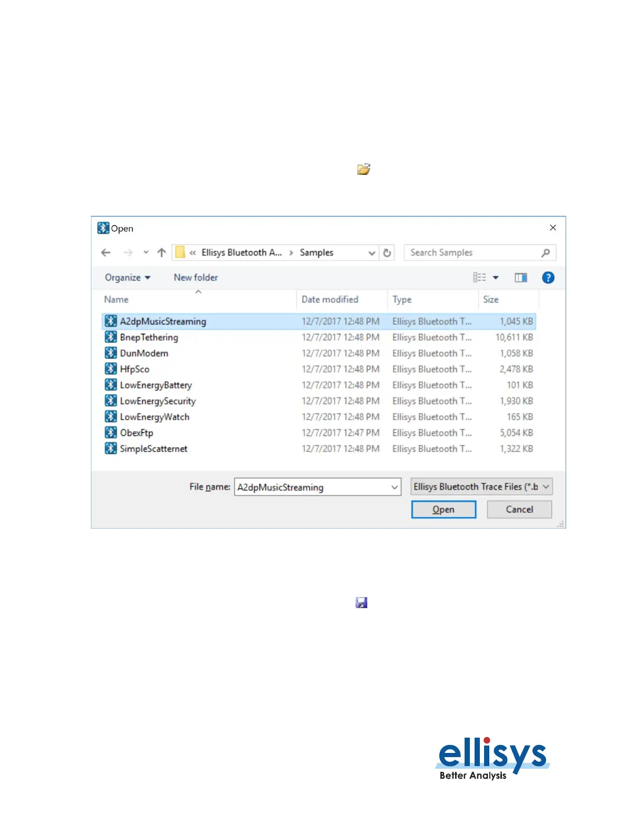
Task: Expand the address bar path dropdown
Action: 372,253
